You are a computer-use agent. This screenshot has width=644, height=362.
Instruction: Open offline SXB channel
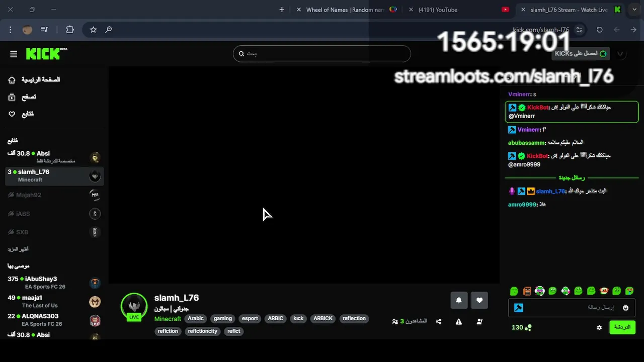(x=54, y=232)
